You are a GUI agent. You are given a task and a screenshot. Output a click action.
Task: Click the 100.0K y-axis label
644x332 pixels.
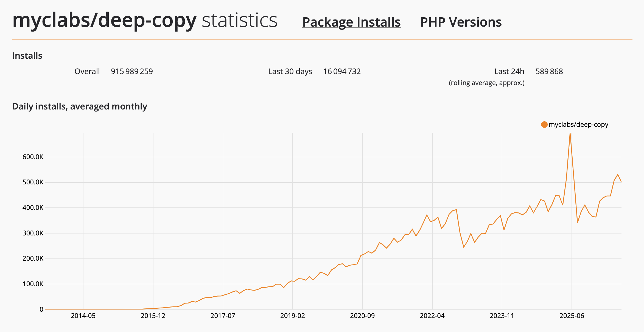[x=33, y=284]
